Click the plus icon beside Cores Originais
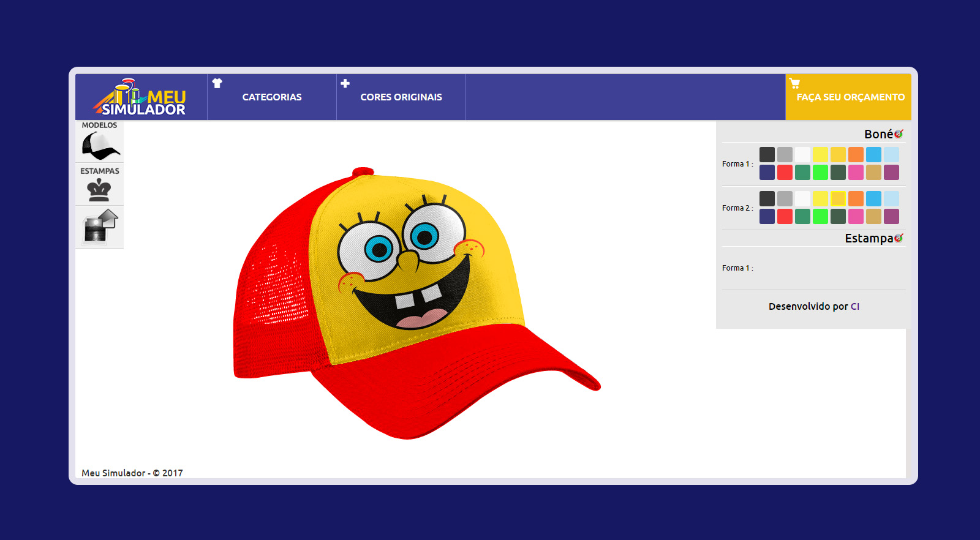Viewport: 980px width, 540px height. [x=345, y=83]
